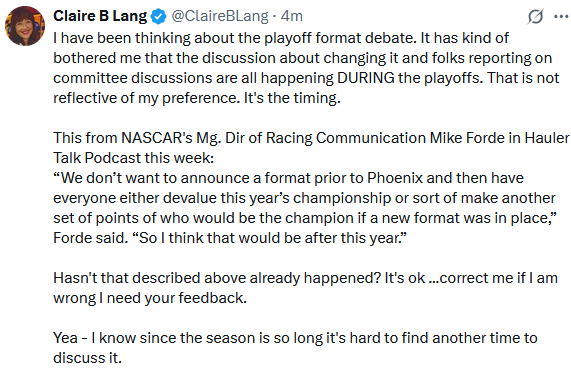Viewport: 571px width, 374px height.
Task: Click "wrong I need your feedback." line
Action: pos(150,298)
